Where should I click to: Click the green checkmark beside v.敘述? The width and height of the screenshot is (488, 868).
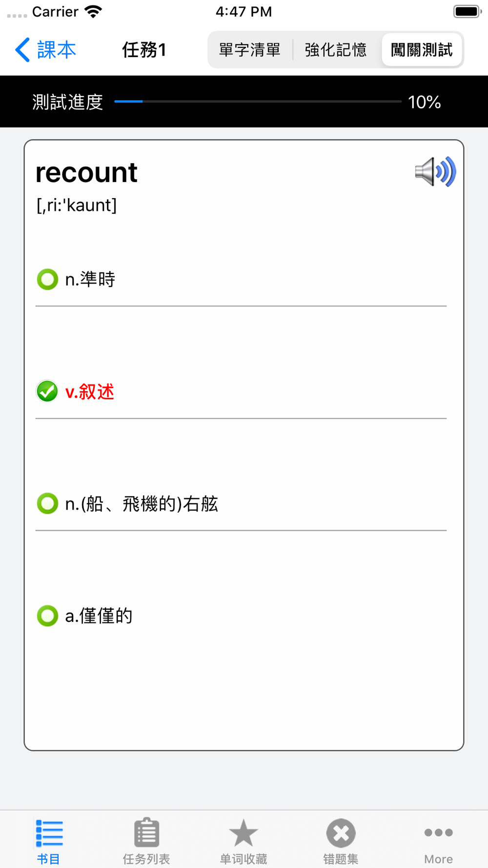[47, 391]
